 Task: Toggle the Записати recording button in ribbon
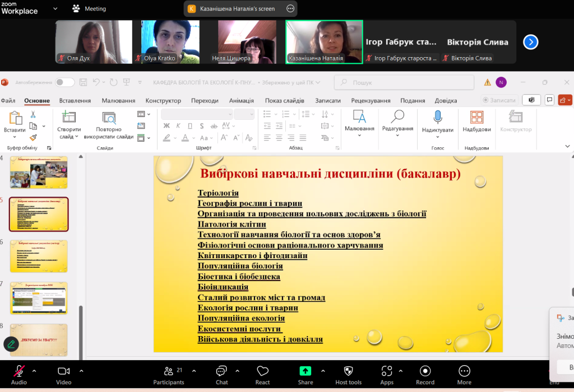point(499,100)
